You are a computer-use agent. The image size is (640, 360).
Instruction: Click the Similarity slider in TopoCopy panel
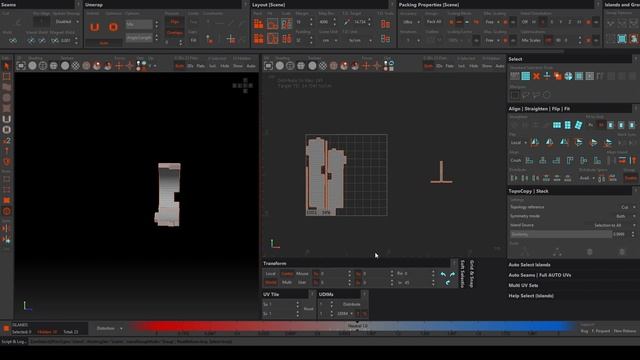561,234
